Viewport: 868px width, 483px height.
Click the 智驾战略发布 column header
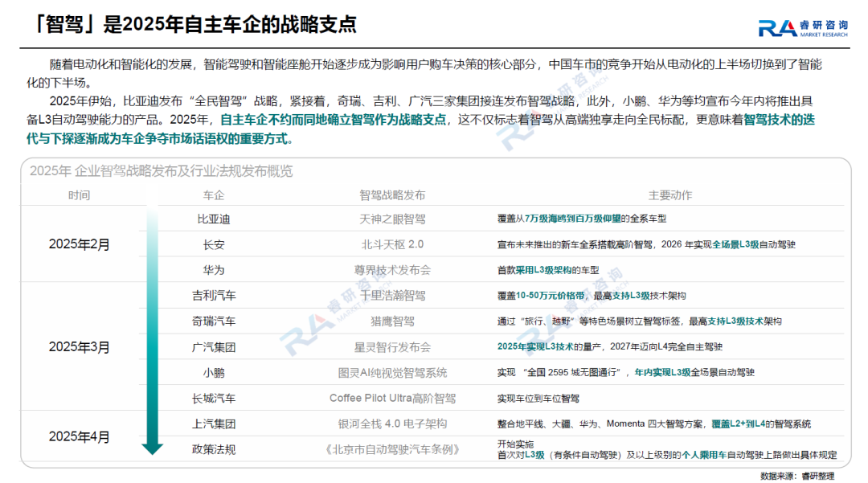coord(392,195)
